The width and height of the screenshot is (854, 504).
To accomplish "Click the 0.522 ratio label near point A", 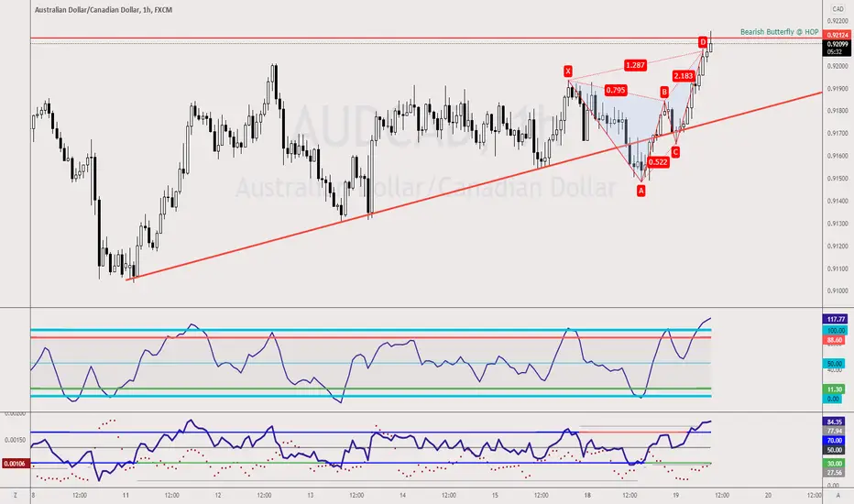I will click(x=658, y=162).
